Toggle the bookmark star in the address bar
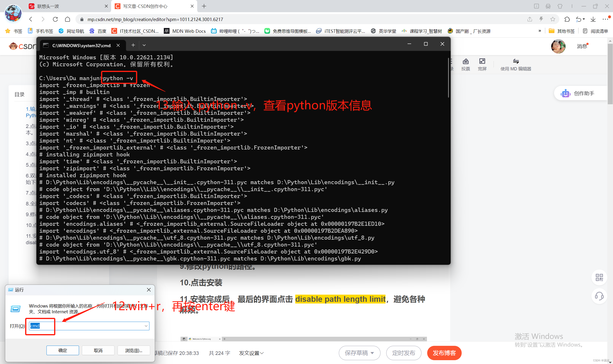This screenshot has height=364, width=613. coord(553,19)
